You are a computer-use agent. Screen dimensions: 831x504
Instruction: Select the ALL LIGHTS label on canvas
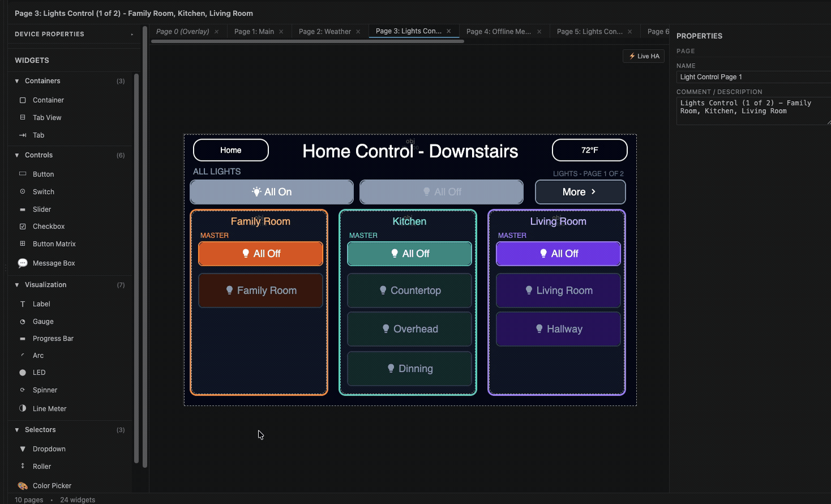coord(217,171)
